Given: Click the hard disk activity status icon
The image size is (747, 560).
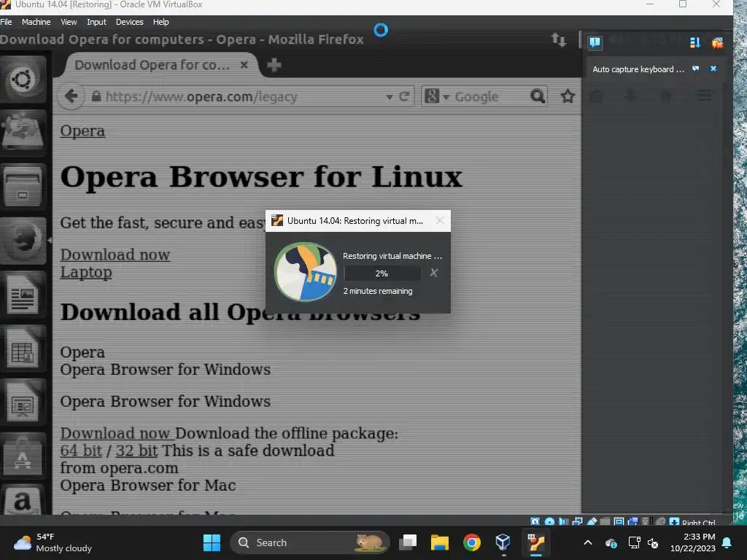Looking at the screenshot, I should tap(535, 521).
